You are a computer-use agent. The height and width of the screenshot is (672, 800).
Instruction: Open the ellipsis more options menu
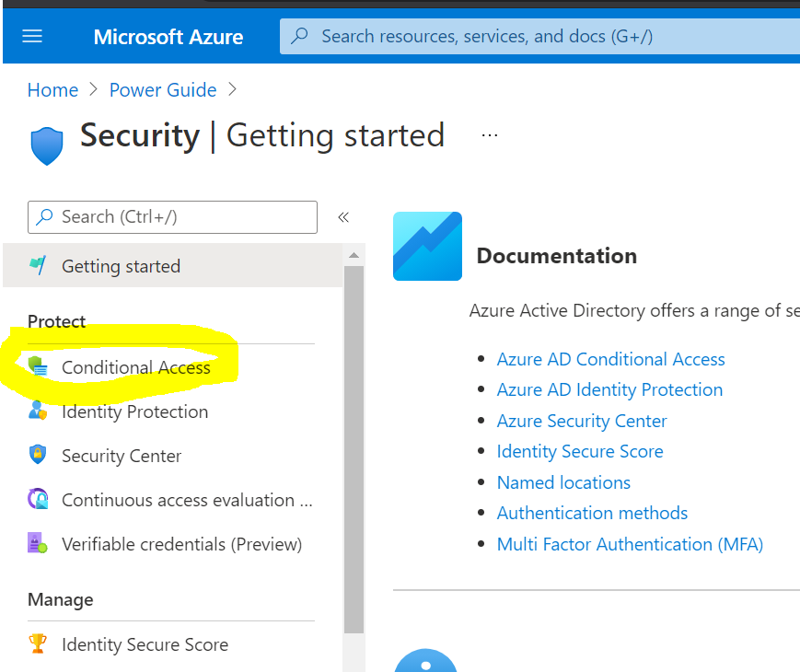[x=490, y=135]
